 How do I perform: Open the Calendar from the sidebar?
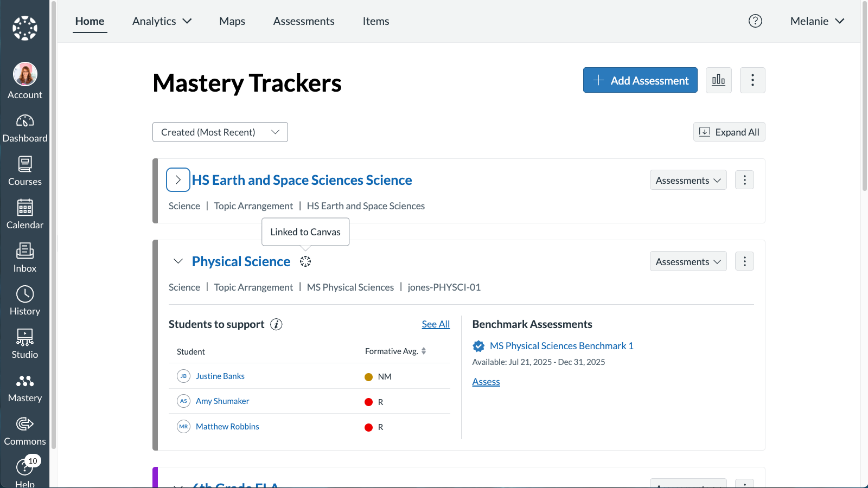pos(25,215)
